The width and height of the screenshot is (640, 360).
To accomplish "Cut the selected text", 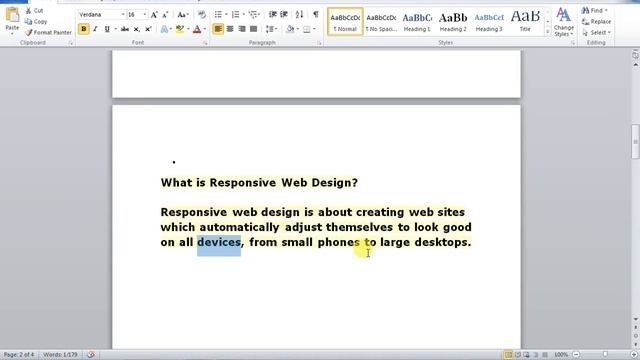I will click(35, 11).
